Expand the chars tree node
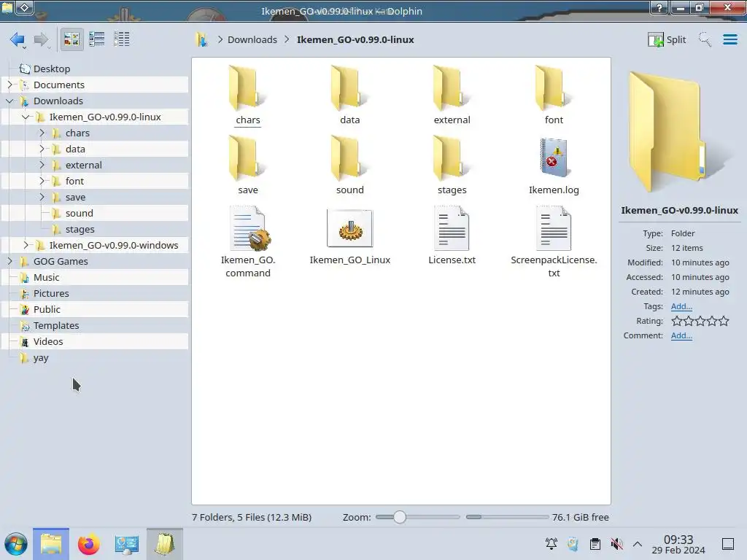The image size is (747, 560). point(42,133)
